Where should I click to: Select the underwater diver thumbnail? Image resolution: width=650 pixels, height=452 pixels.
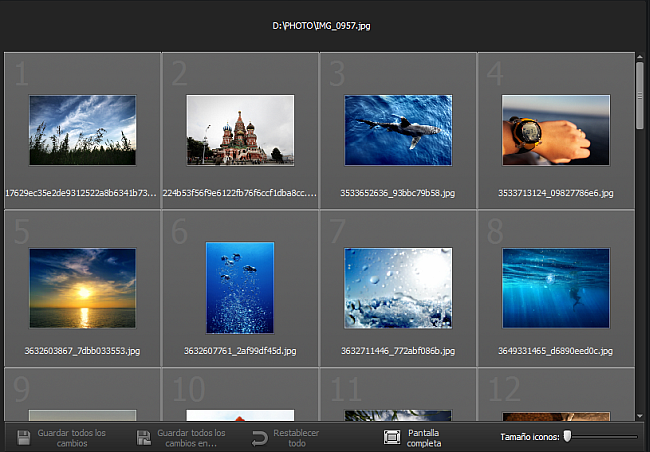point(556,288)
